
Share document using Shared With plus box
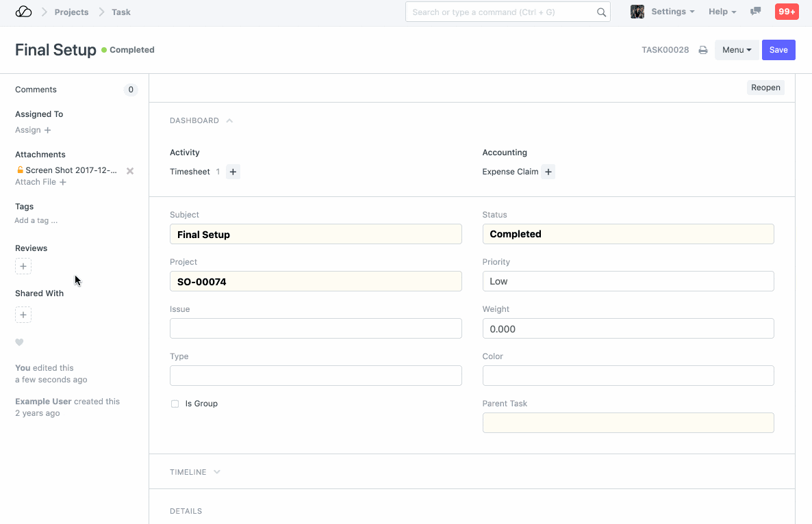pyautogui.click(x=23, y=315)
